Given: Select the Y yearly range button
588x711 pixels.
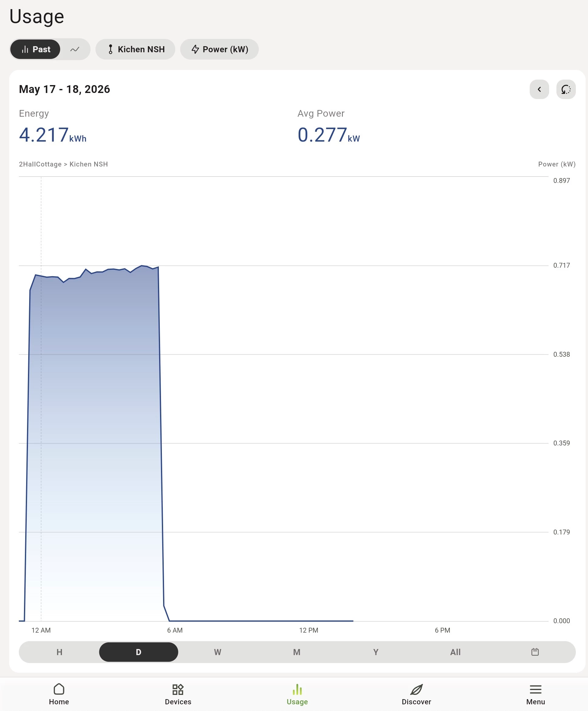Looking at the screenshot, I should coord(376,652).
